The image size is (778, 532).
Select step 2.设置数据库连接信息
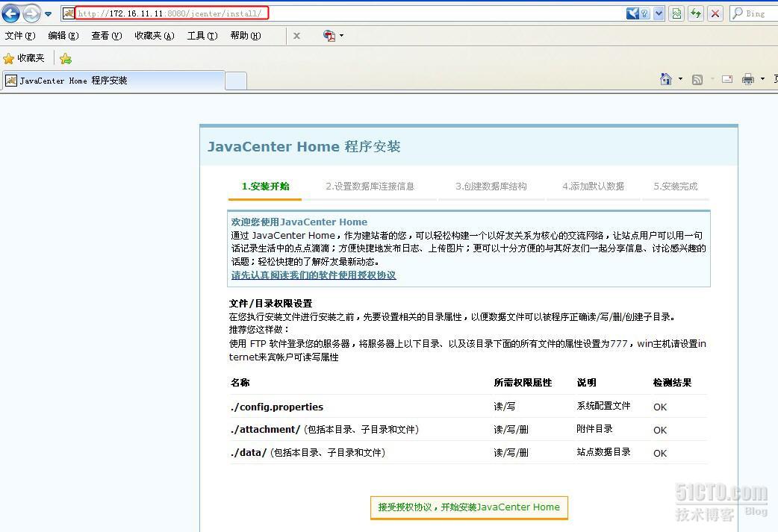click(x=370, y=187)
